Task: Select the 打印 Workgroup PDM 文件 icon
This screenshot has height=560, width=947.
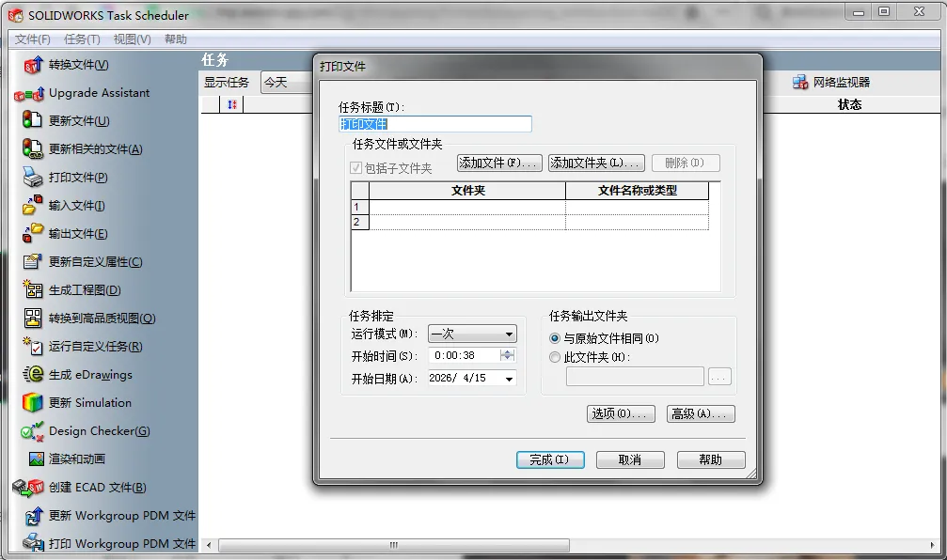Action: tap(33, 542)
